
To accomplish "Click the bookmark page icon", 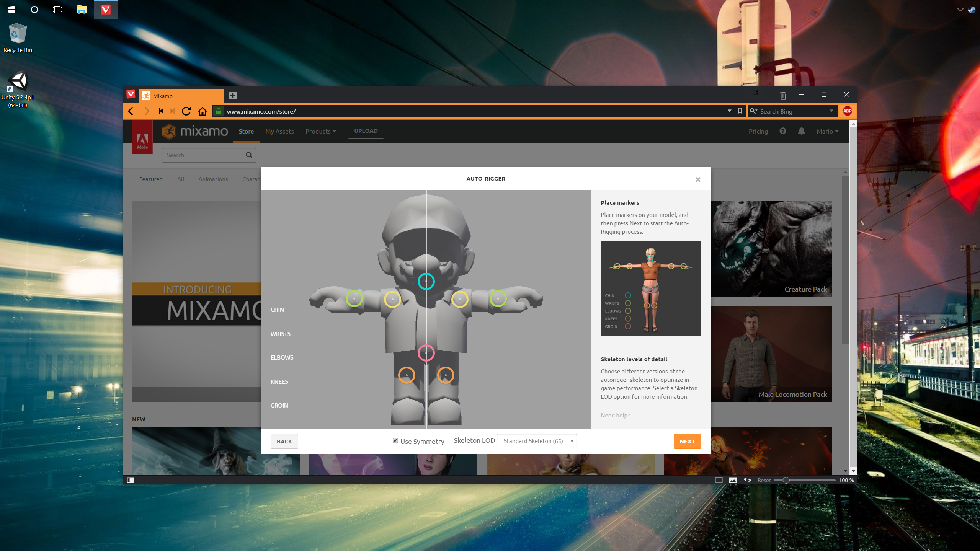I will click(740, 111).
